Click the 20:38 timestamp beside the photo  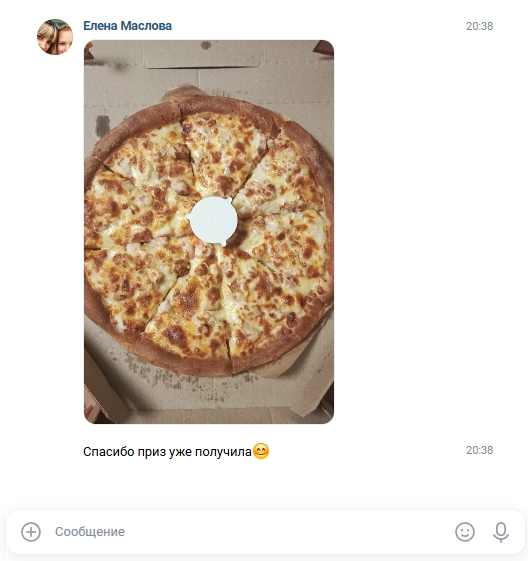[479, 26]
